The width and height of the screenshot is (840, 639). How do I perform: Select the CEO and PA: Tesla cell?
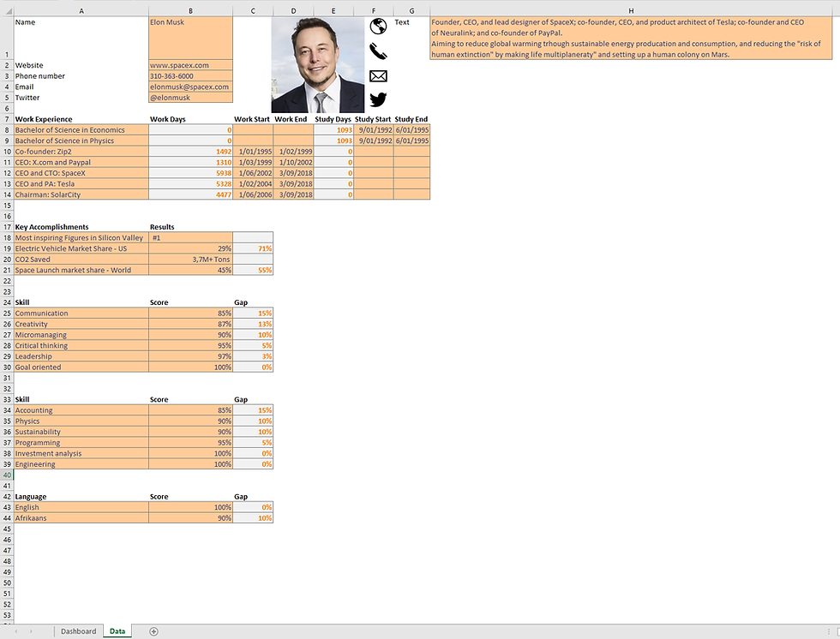(x=81, y=183)
